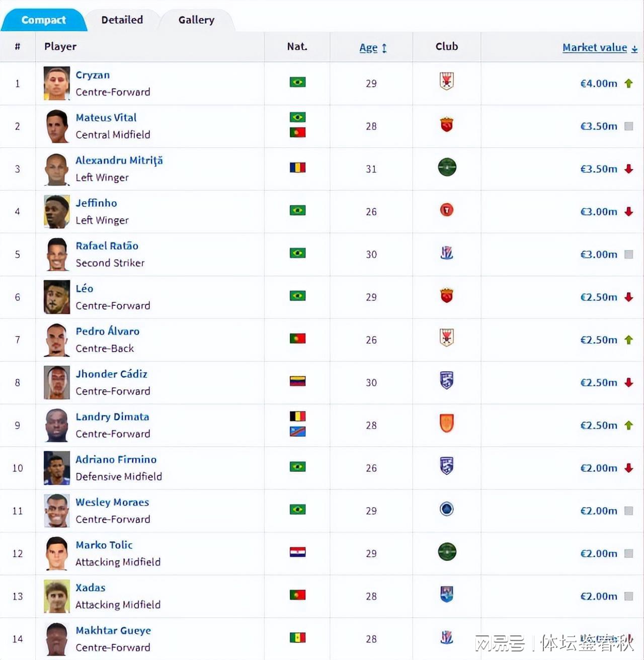Click Cryzan's club crest icon

coord(447,81)
